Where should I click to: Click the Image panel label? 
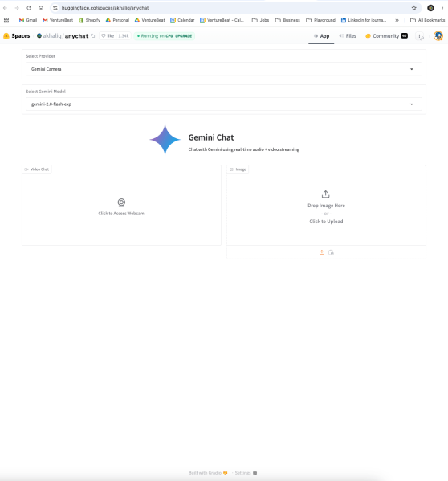[x=238, y=169]
